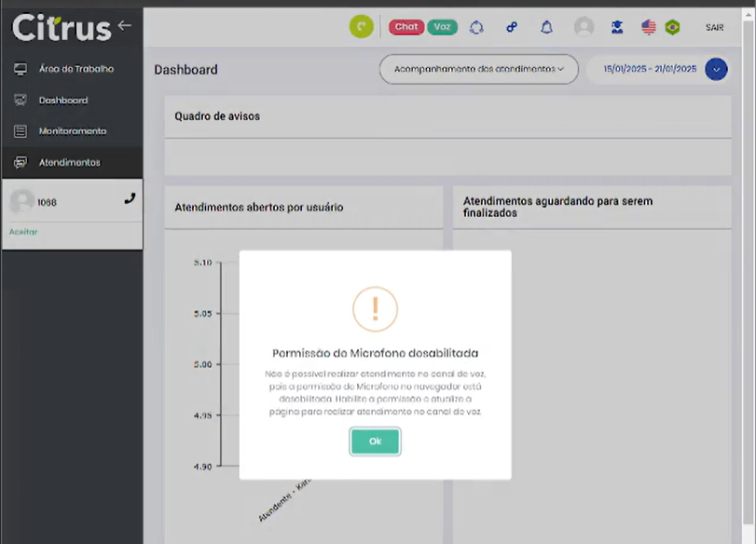Select Atendimentos in the sidebar

coord(69,162)
